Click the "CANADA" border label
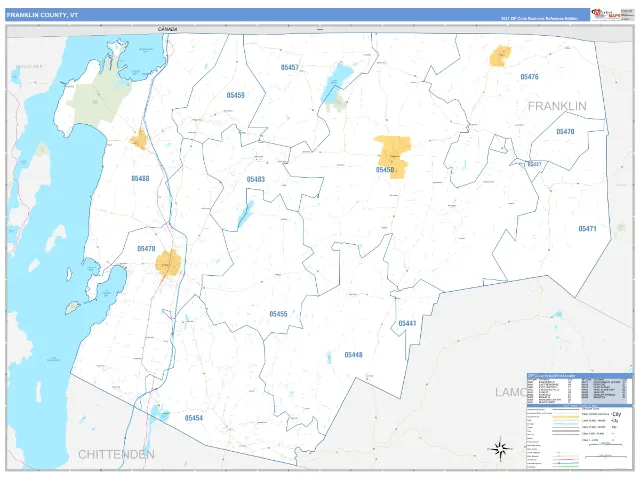This screenshot has height=480, width=640. pyautogui.click(x=168, y=29)
